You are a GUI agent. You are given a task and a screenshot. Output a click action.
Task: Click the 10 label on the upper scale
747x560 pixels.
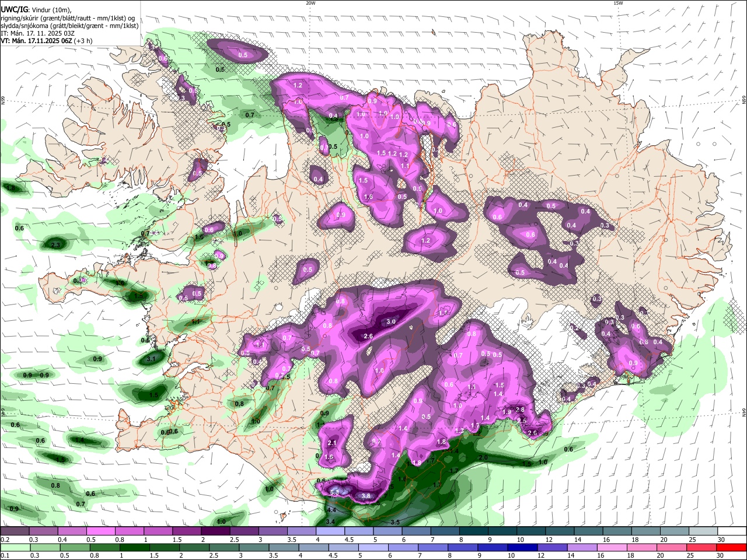pos(520,540)
